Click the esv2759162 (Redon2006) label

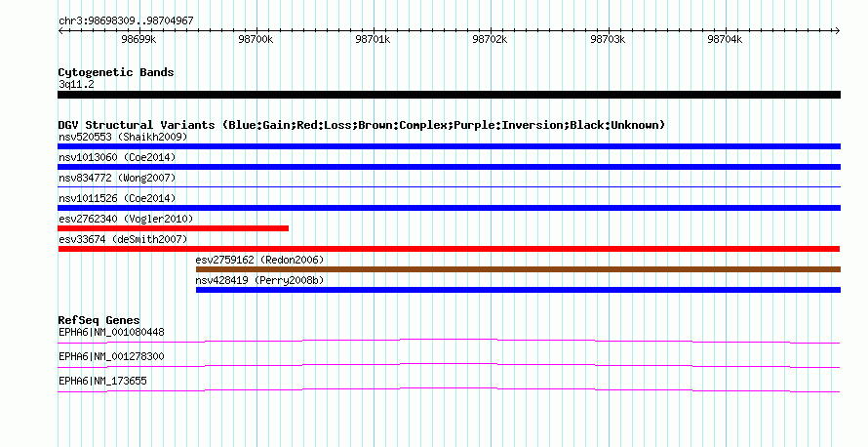pos(259,260)
